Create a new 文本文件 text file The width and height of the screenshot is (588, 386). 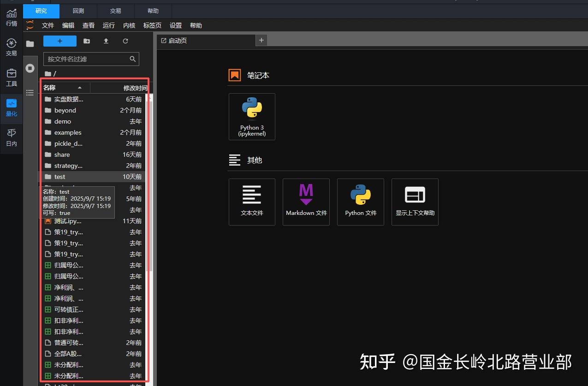(252, 202)
